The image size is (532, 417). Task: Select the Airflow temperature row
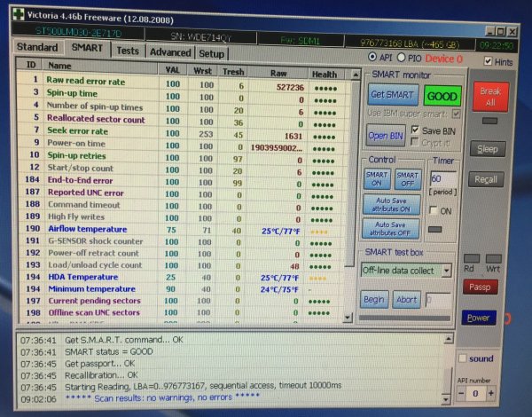(180, 230)
